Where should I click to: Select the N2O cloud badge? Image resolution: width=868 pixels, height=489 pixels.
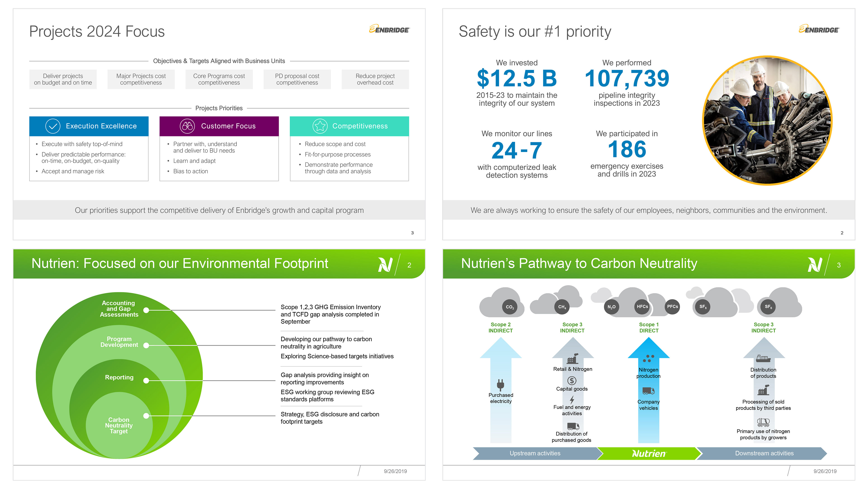coord(611,307)
